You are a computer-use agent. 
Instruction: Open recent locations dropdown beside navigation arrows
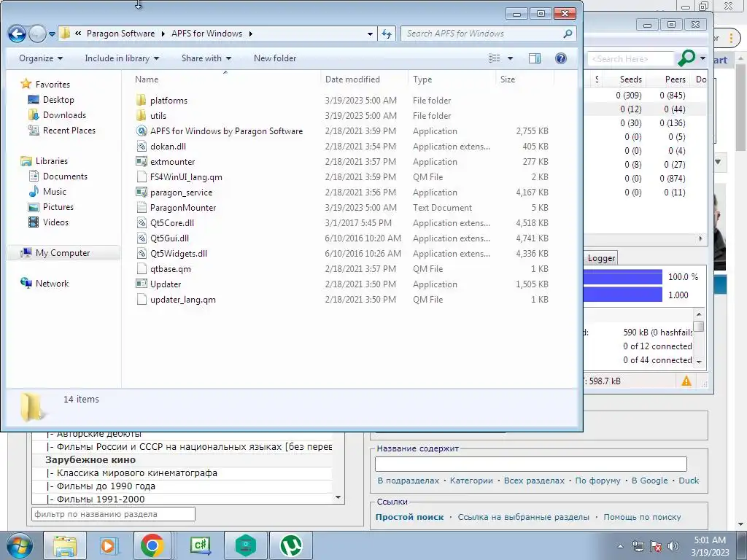pos(52,34)
